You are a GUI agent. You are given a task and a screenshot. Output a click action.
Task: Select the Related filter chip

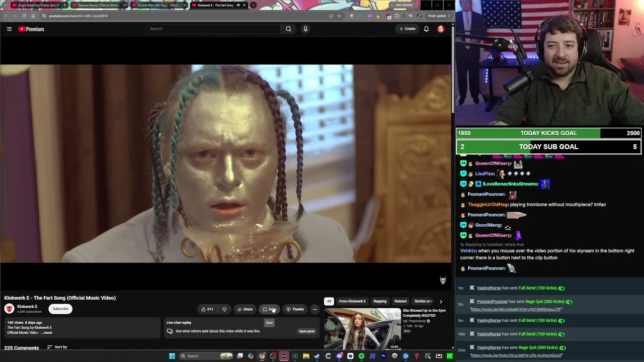pyautogui.click(x=400, y=301)
